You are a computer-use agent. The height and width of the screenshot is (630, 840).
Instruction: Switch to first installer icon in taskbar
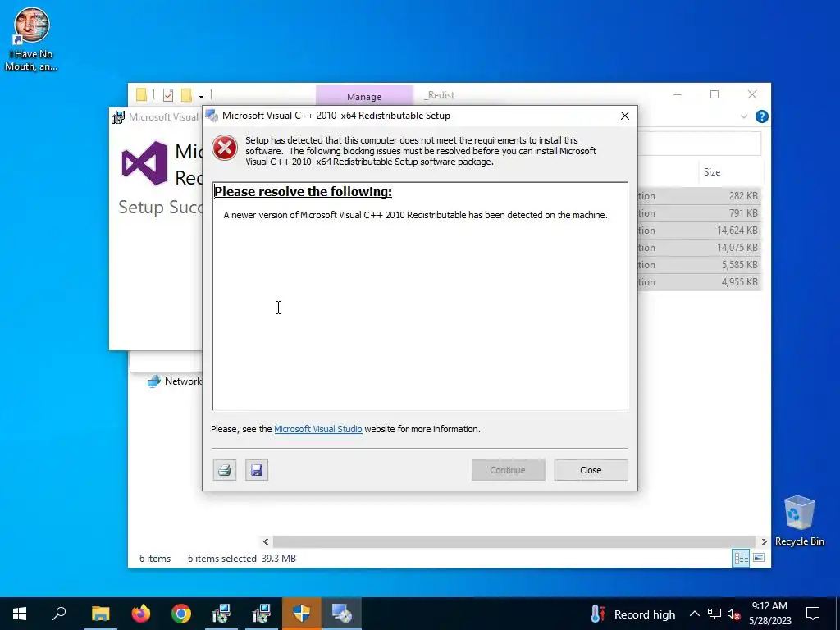pyautogui.click(x=221, y=614)
